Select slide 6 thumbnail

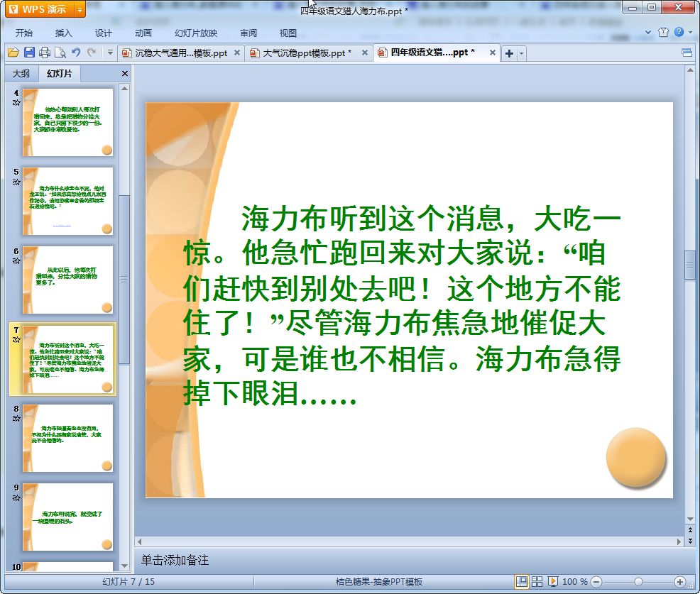click(x=68, y=280)
